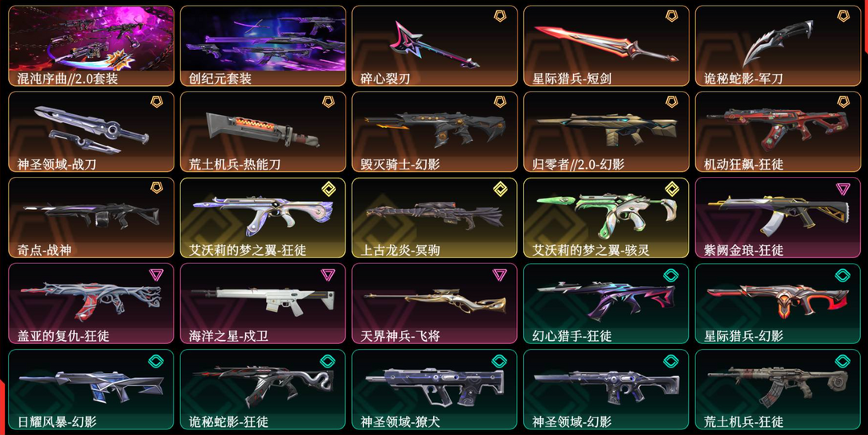This screenshot has width=868, height=435.
Task: Pick the 奇点-战神 machine gun skin
Action: coord(92,218)
